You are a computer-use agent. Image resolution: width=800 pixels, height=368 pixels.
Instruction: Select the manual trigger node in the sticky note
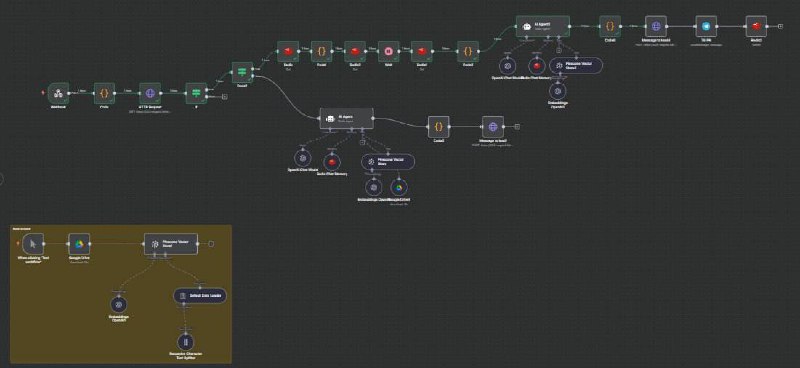[x=33, y=244]
